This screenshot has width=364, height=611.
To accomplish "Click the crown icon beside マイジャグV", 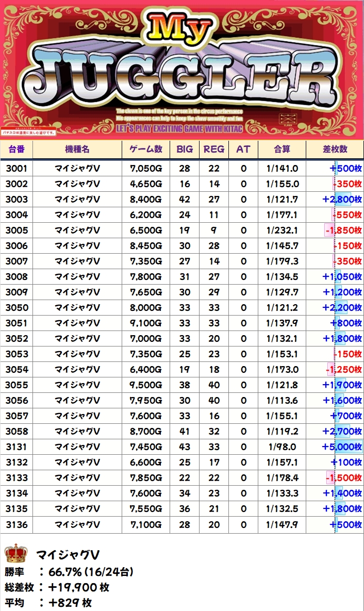I will pos(16,553).
